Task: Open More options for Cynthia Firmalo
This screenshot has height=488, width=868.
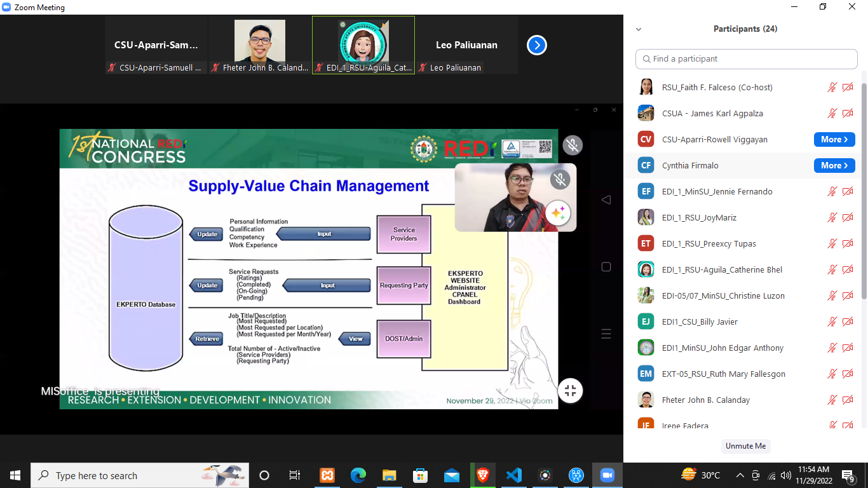Action: 834,166
